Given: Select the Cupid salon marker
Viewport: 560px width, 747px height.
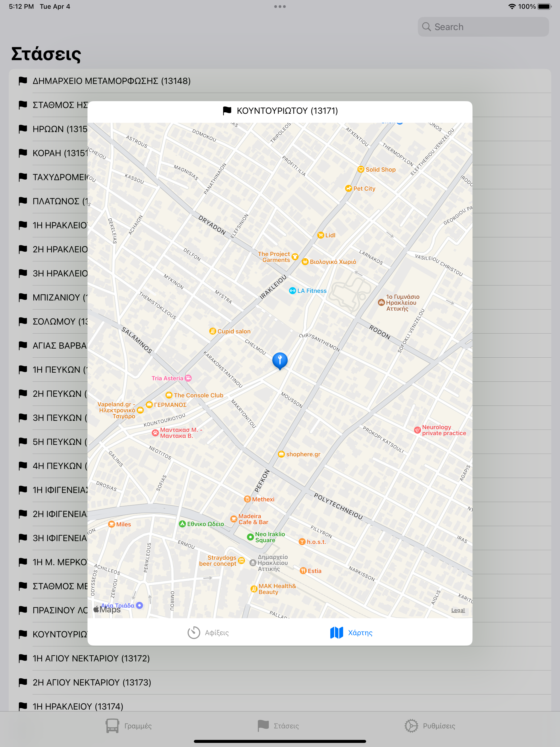Looking at the screenshot, I should pos(212,331).
